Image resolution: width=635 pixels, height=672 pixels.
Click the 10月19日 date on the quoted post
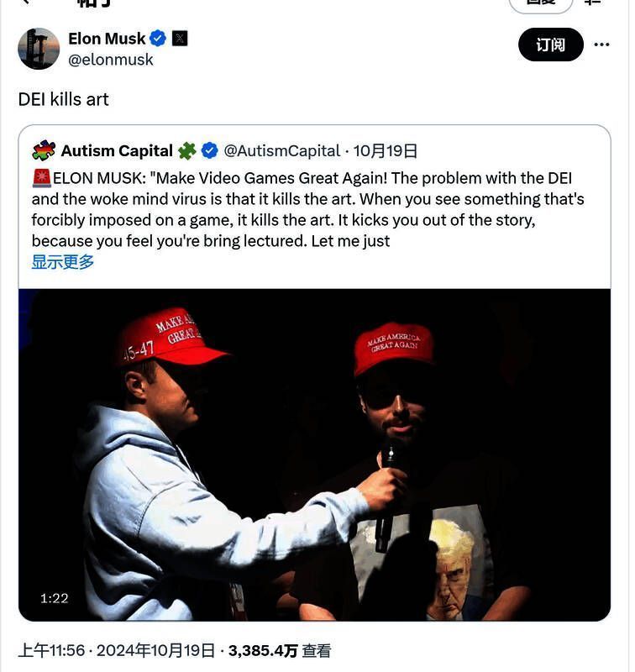point(385,151)
